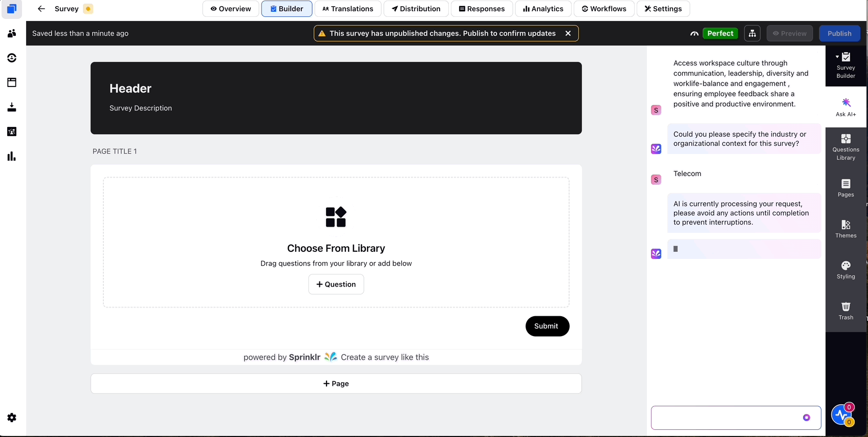Click the PAGE TITLE 1 label
The height and width of the screenshot is (437, 868).
[115, 151]
